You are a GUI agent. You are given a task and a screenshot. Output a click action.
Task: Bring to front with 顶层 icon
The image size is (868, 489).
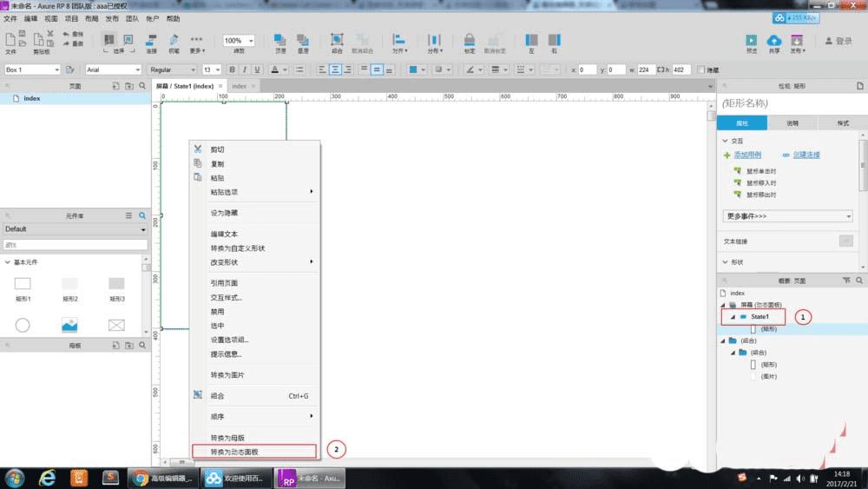tap(280, 39)
